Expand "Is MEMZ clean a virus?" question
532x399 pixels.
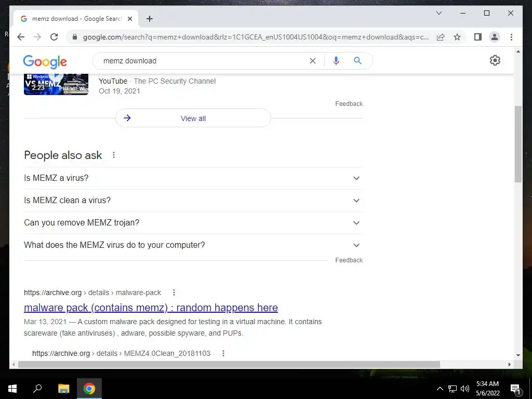pos(193,201)
